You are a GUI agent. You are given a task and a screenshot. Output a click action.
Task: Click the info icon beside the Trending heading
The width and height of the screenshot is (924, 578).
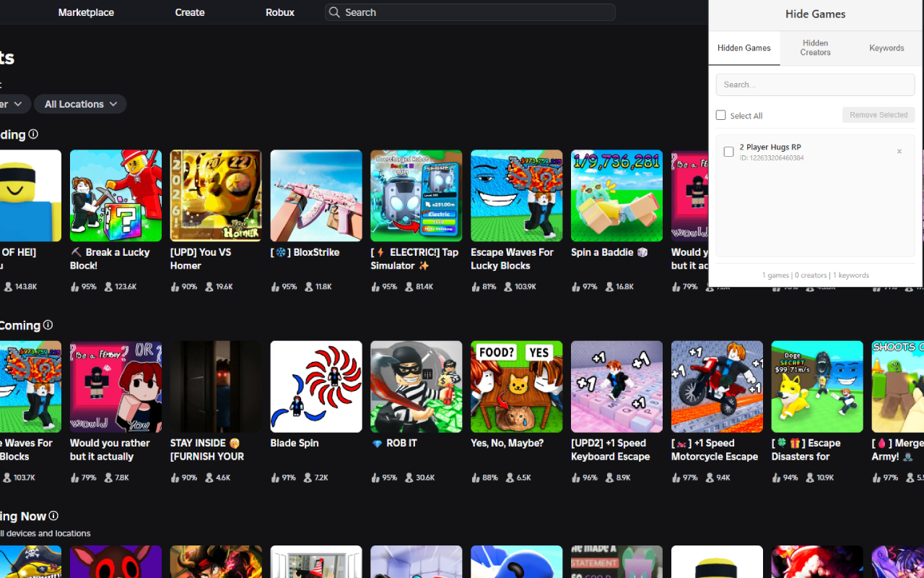point(33,134)
